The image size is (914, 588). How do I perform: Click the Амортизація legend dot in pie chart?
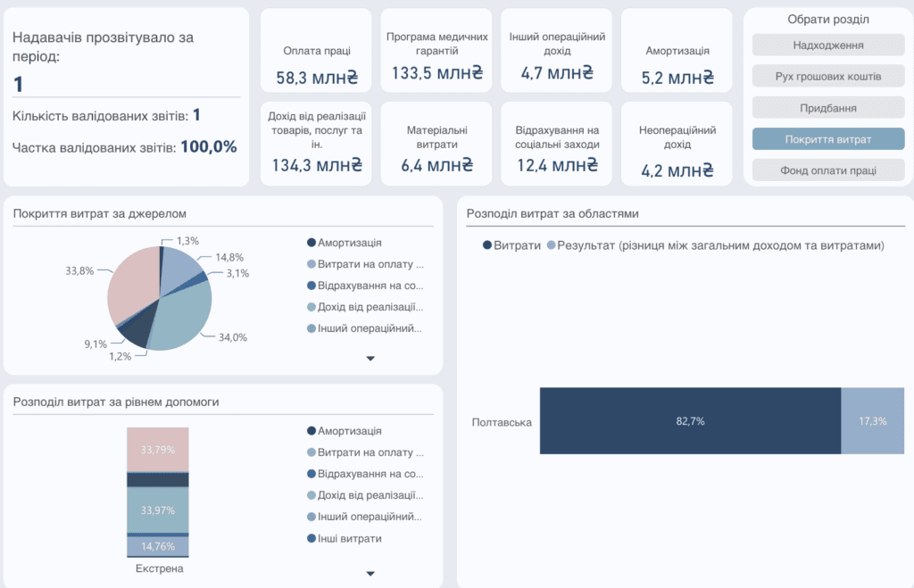[x=312, y=243]
